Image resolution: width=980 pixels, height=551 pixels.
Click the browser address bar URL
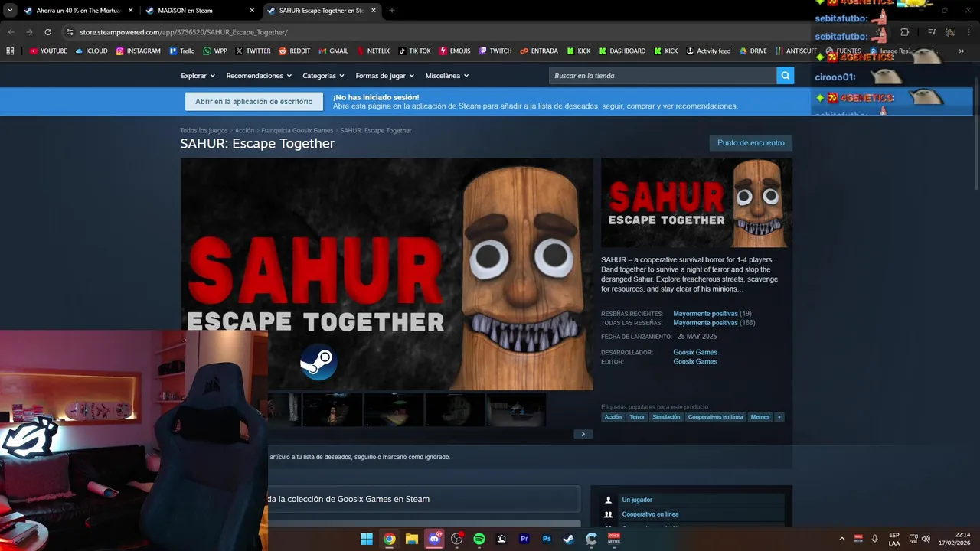pyautogui.click(x=184, y=32)
